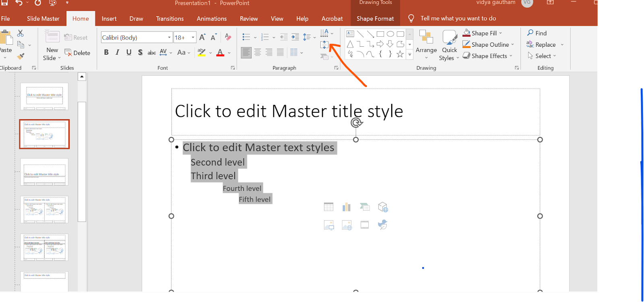Select the selected second layout thumbnail
Viewport: 644px width, 302px height.
click(44, 134)
